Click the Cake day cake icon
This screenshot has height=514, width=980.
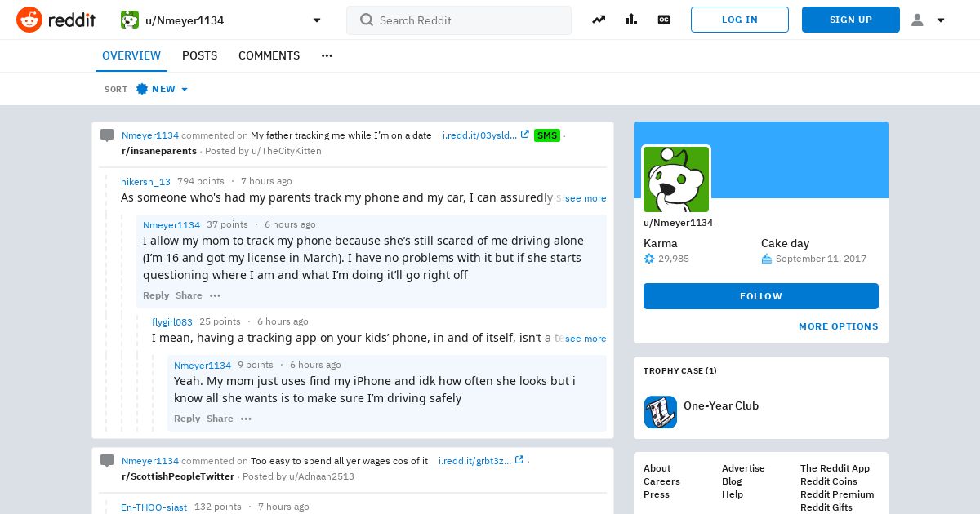coord(767,259)
